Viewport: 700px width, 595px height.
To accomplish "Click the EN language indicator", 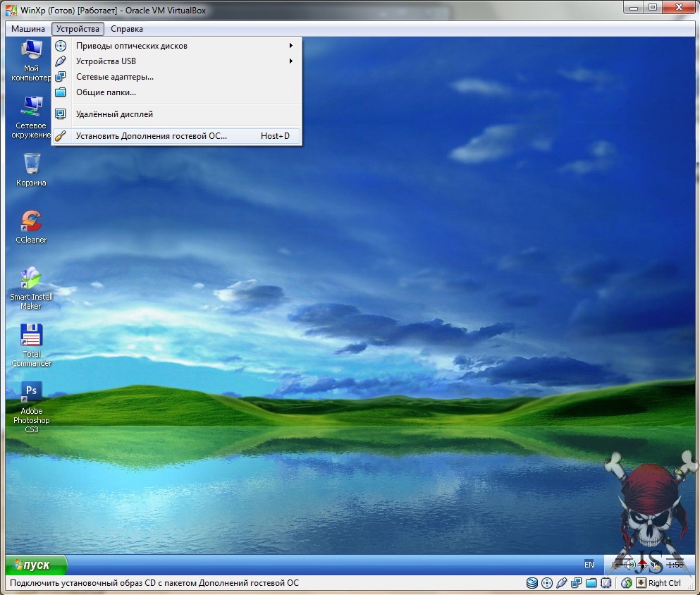I will (589, 565).
